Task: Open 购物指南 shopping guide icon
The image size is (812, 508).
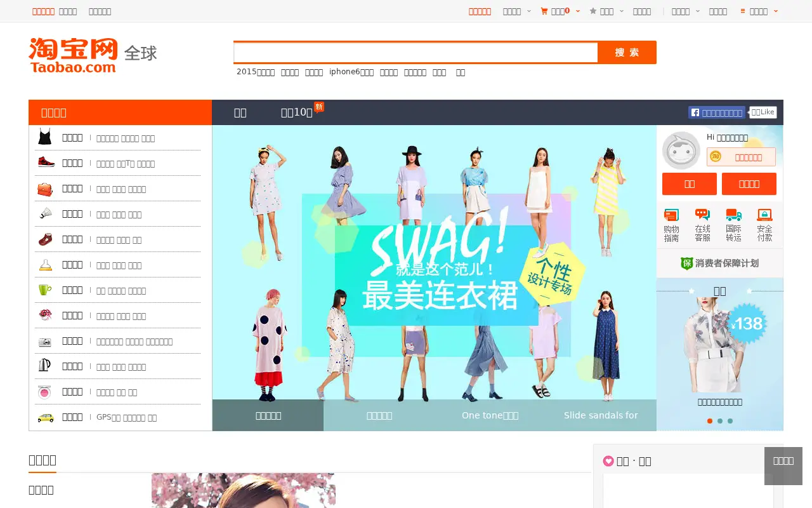Action: pyautogui.click(x=671, y=215)
